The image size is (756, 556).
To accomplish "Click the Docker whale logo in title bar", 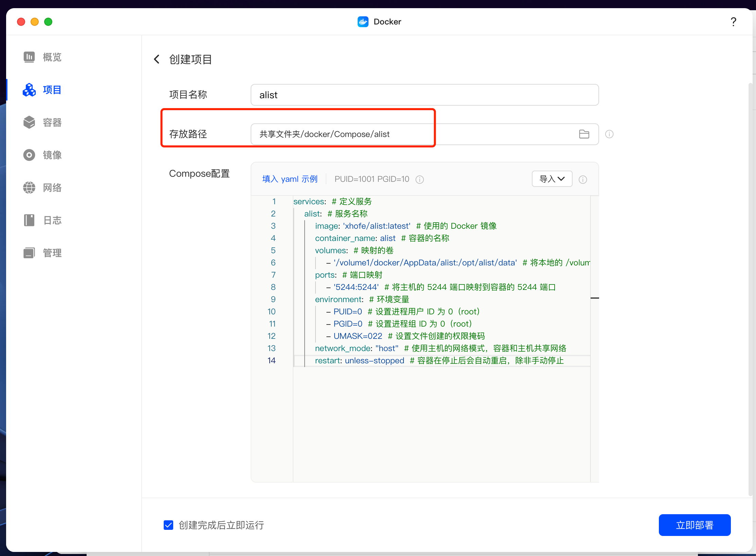I will (363, 22).
